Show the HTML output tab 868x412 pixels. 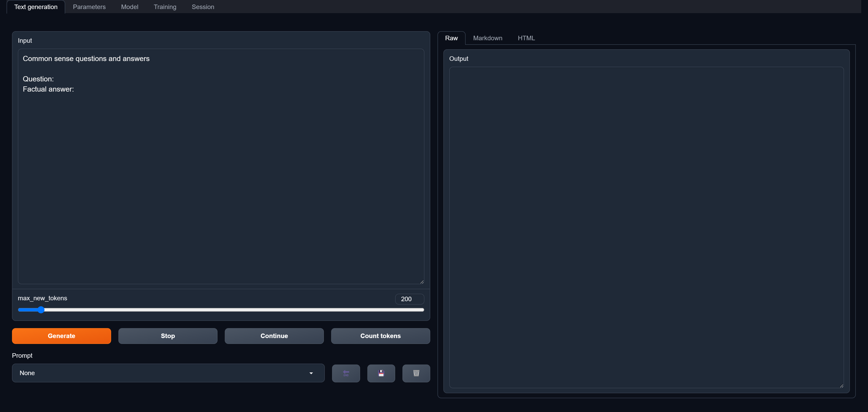[526, 38]
